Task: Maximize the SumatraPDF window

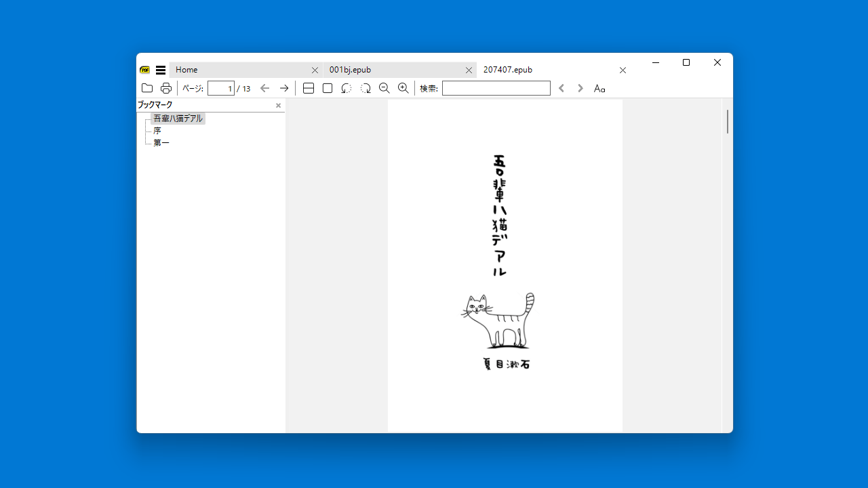Action: pos(686,62)
